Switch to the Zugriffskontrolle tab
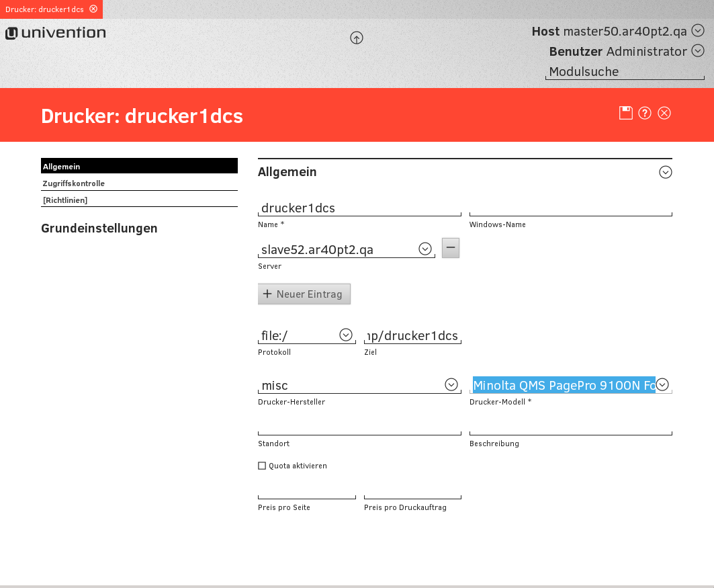Screen dimensions: 714x588 pyautogui.click(x=74, y=183)
